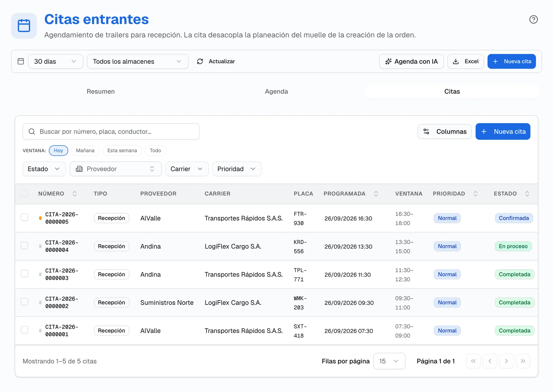Go to last page double-chevron

point(523,361)
